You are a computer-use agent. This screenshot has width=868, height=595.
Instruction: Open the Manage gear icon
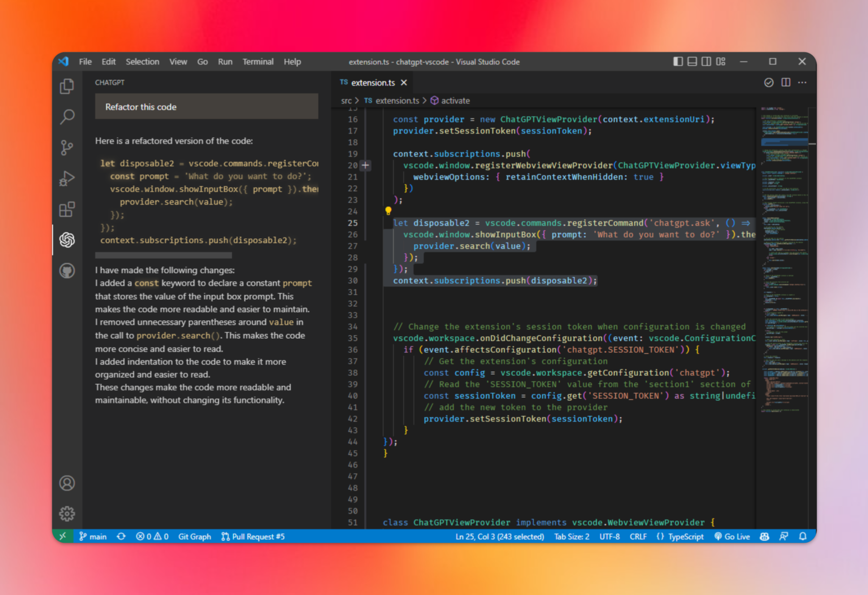[67, 514]
